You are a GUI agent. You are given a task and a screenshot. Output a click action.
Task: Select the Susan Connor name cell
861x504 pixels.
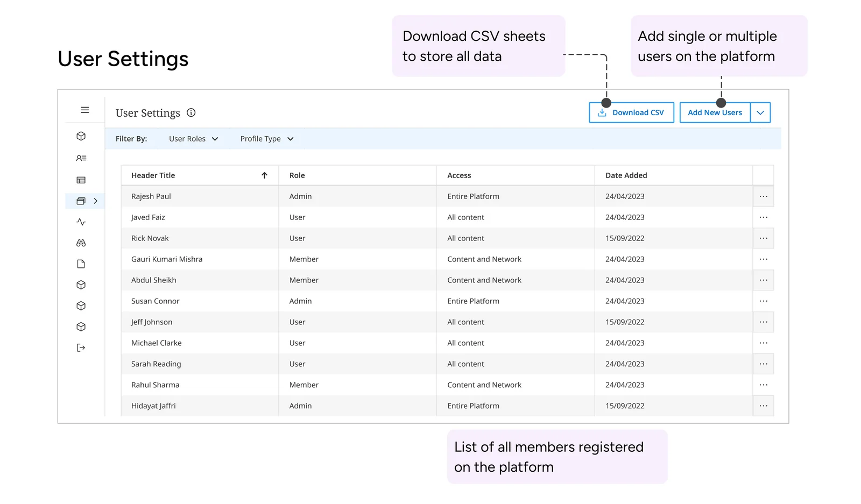click(200, 301)
